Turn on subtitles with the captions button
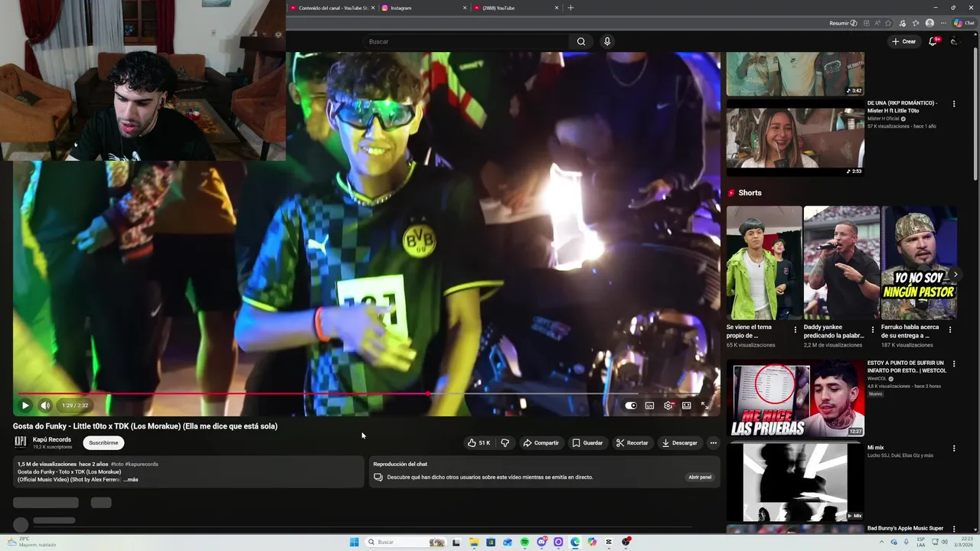The width and height of the screenshot is (980, 551). (649, 406)
